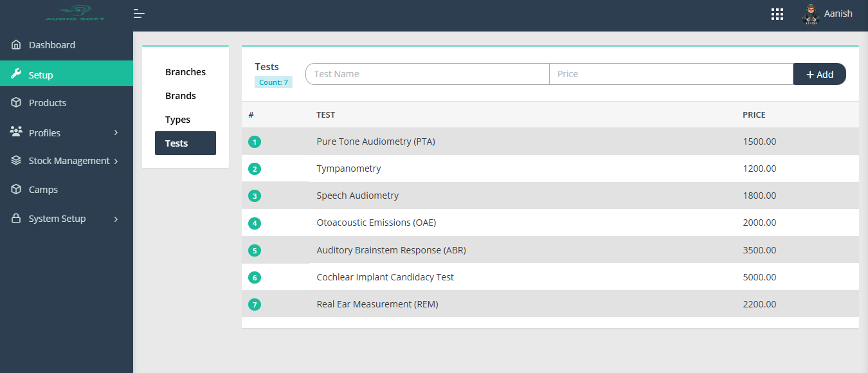Select the Setup wrench icon

15,73
